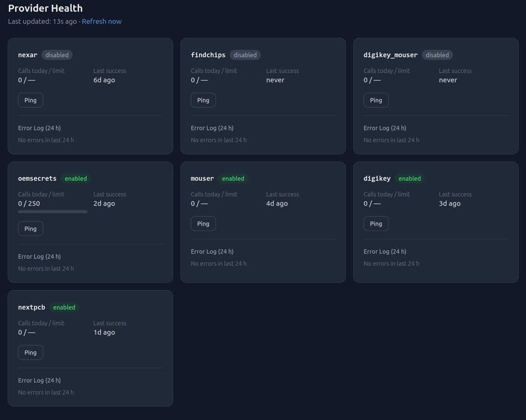Click the mouser enabled badge
The width and height of the screenshot is (526, 420).
pos(233,179)
